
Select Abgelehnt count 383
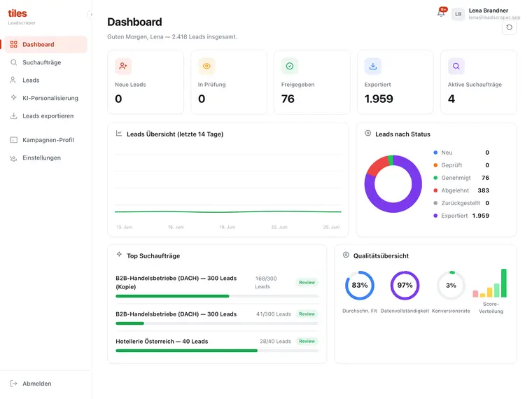484,190
